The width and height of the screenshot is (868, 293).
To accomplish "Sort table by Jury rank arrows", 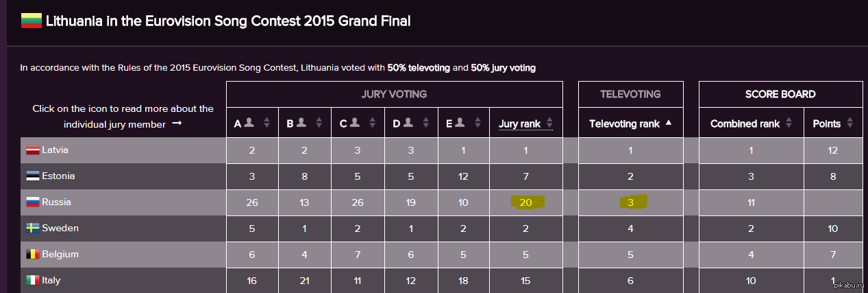I will coord(549,124).
